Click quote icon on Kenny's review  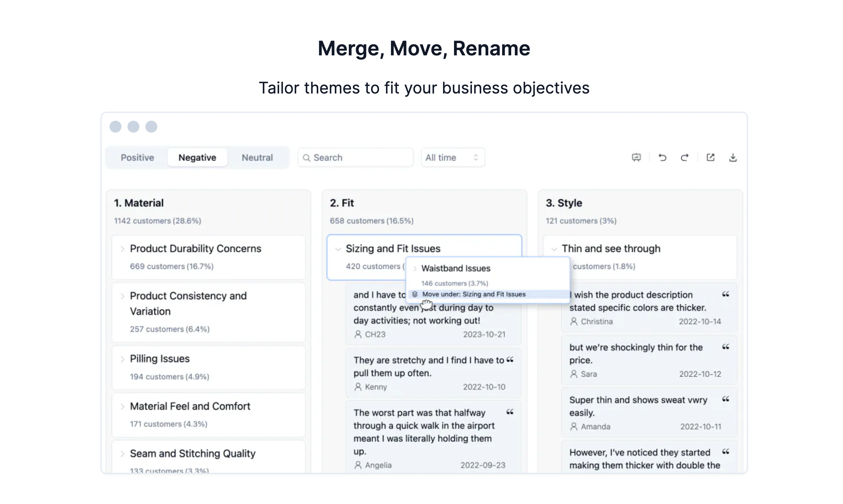pos(509,360)
